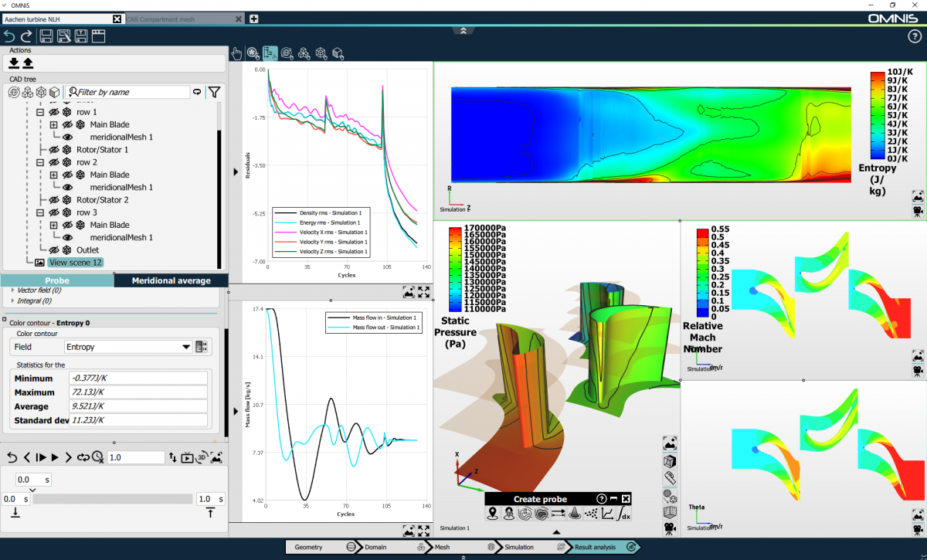The width and height of the screenshot is (927, 560).
Task: Toggle visibility eye for row 1
Action: (x=54, y=112)
